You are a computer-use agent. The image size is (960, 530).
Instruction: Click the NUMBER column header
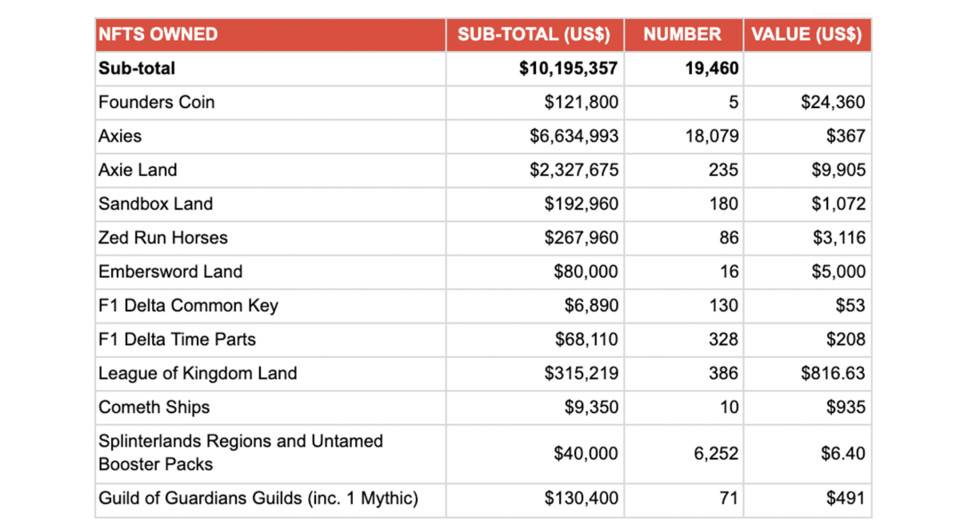point(682,34)
